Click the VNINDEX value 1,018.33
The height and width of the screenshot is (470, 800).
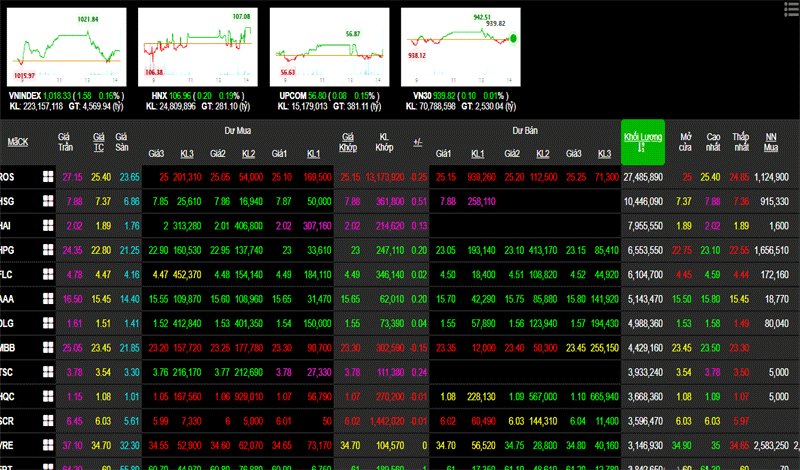click(x=57, y=96)
